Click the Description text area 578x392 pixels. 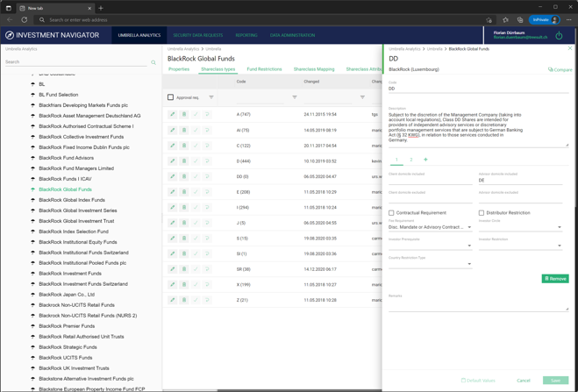pyautogui.click(x=478, y=128)
